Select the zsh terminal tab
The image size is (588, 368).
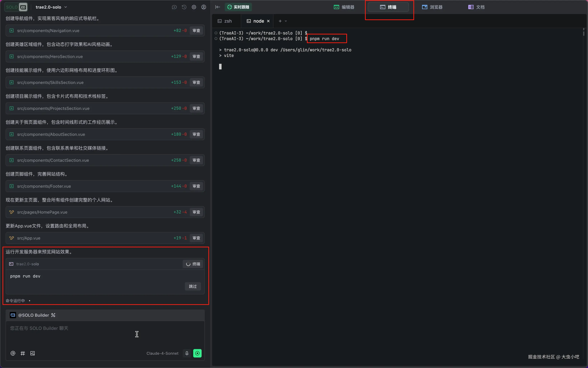(225, 21)
